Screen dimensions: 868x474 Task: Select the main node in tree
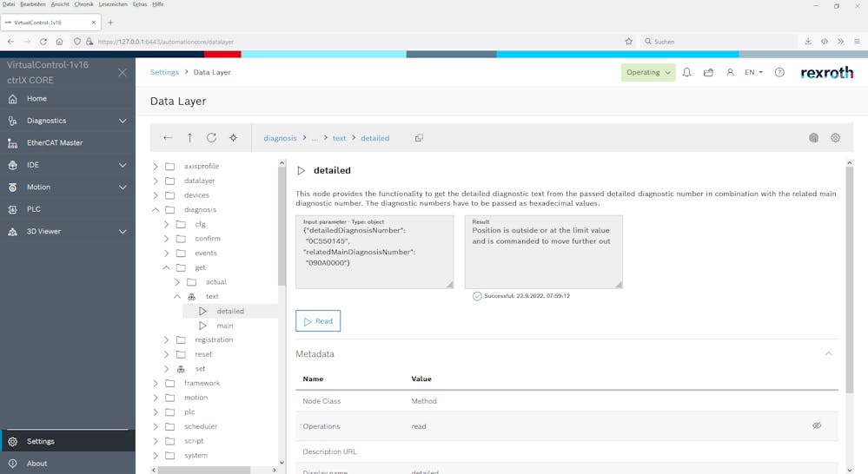pos(225,326)
